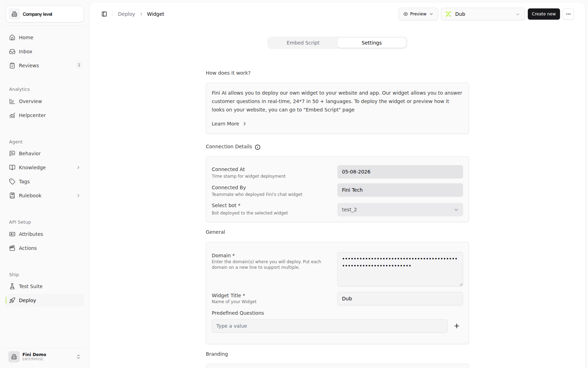The height and width of the screenshot is (368, 588).
Task: Open the Preview dropdown
Action: click(x=418, y=14)
